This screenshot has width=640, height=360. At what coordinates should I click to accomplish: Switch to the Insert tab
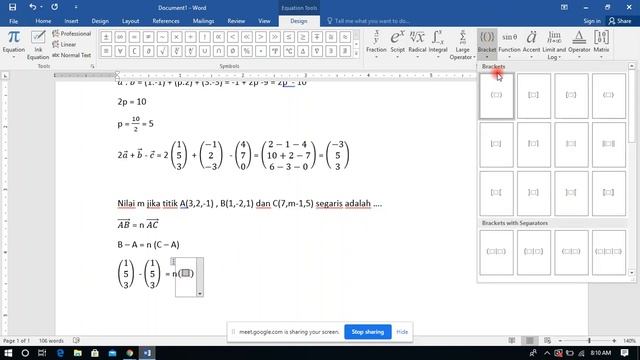[71, 21]
